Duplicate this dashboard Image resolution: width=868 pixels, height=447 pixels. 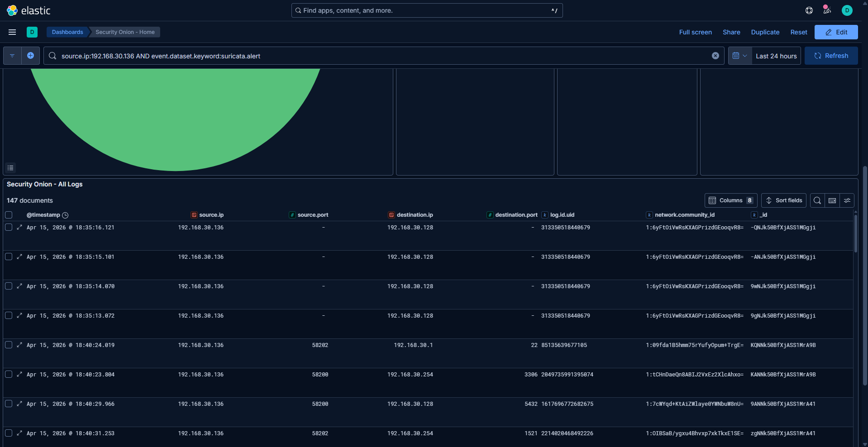click(x=765, y=32)
